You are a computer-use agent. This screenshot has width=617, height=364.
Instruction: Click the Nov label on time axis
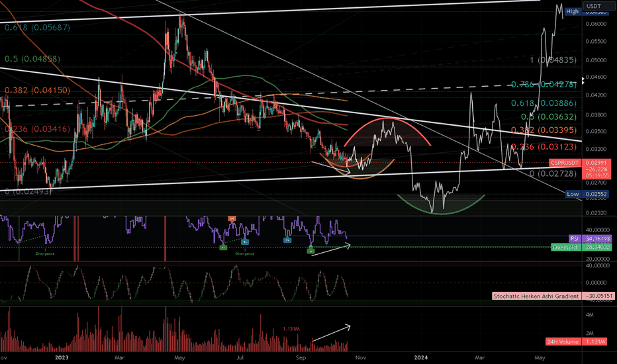tap(361, 357)
